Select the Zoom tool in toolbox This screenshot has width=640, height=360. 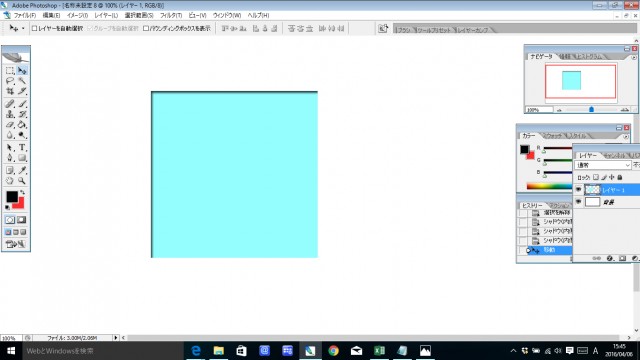click(x=22, y=180)
